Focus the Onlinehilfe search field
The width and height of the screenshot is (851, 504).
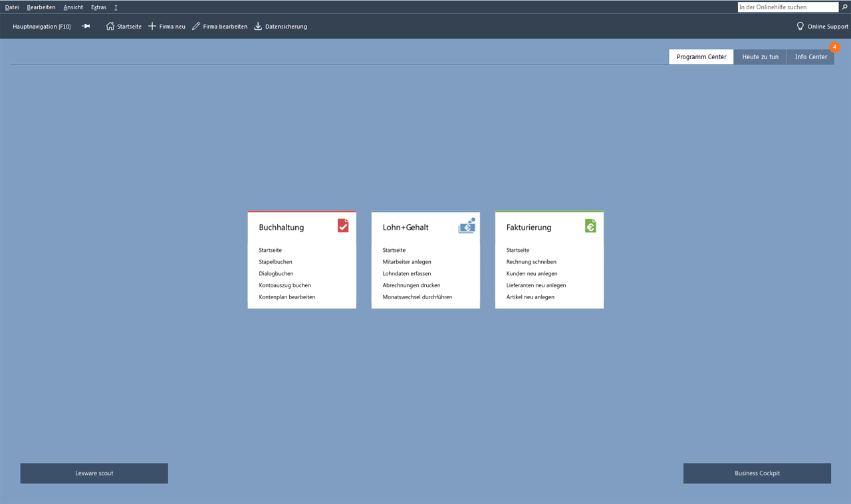pos(788,7)
